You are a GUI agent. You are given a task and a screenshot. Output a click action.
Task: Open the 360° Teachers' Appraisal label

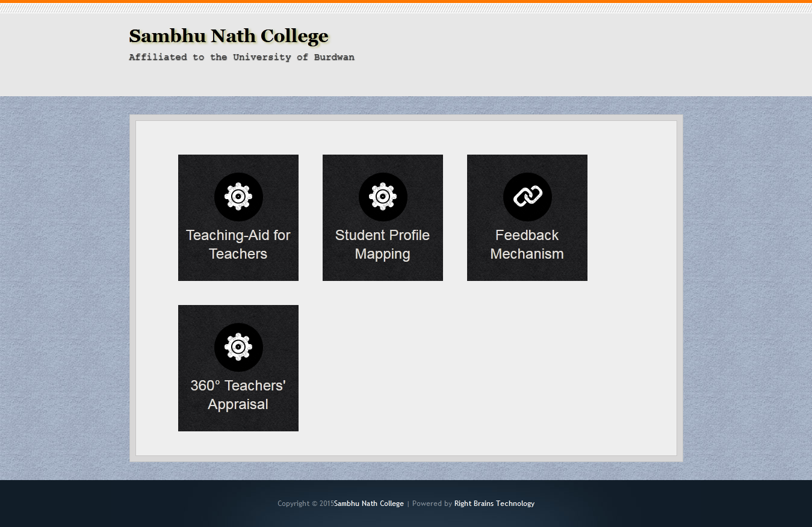(x=238, y=395)
